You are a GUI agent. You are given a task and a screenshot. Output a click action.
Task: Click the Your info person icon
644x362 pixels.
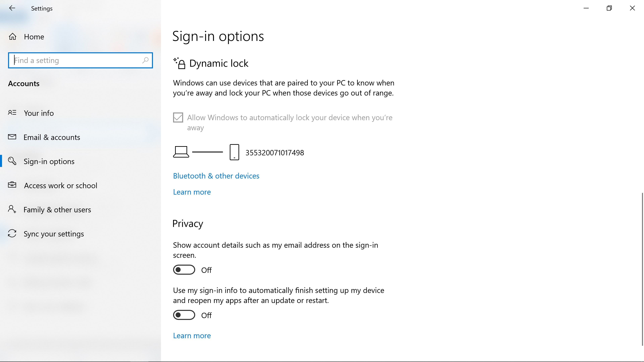12,113
